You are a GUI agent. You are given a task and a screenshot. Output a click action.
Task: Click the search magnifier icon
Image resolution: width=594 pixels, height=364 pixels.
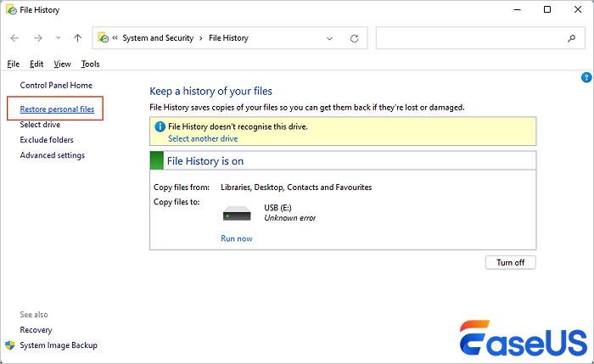[571, 38]
